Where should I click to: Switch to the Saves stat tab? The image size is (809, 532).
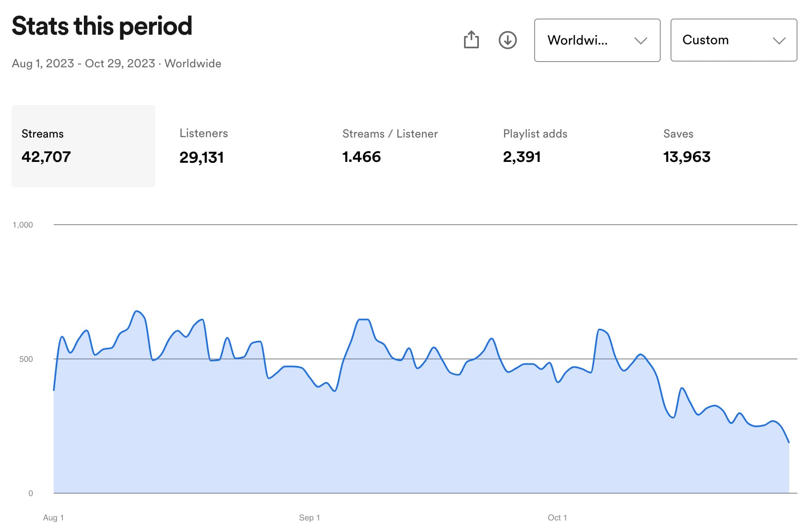coord(686,145)
